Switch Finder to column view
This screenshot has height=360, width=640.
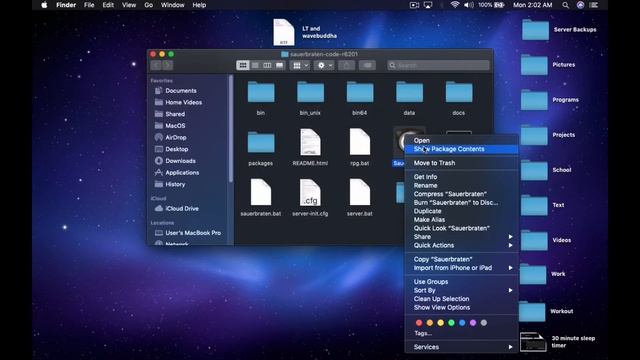pyautogui.click(x=267, y=65)
